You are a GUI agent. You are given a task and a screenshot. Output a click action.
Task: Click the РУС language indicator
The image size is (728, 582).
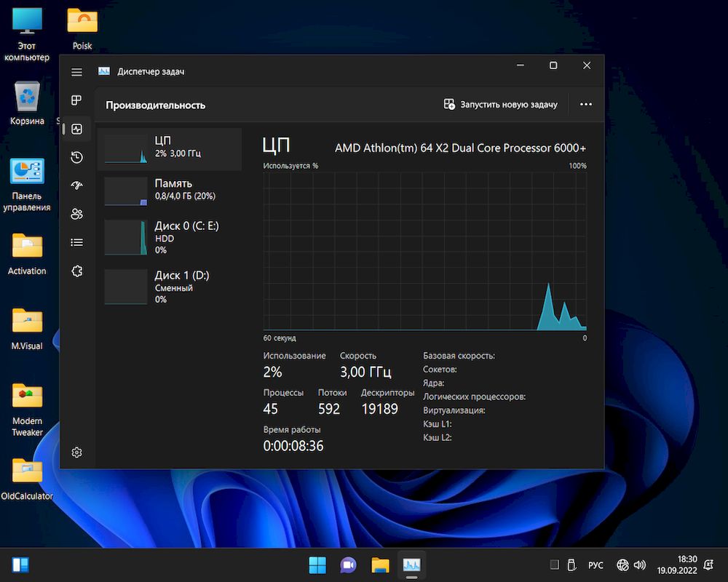[x=596, y=565]
